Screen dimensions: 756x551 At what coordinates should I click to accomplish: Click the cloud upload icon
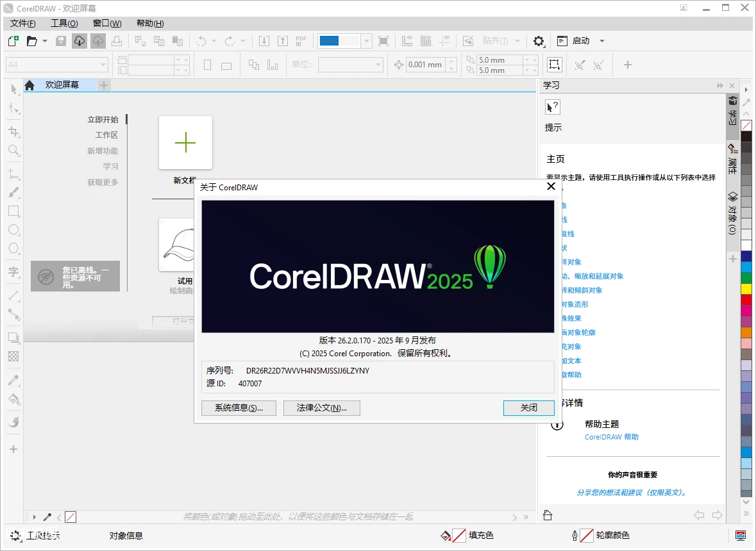(98, 41)
